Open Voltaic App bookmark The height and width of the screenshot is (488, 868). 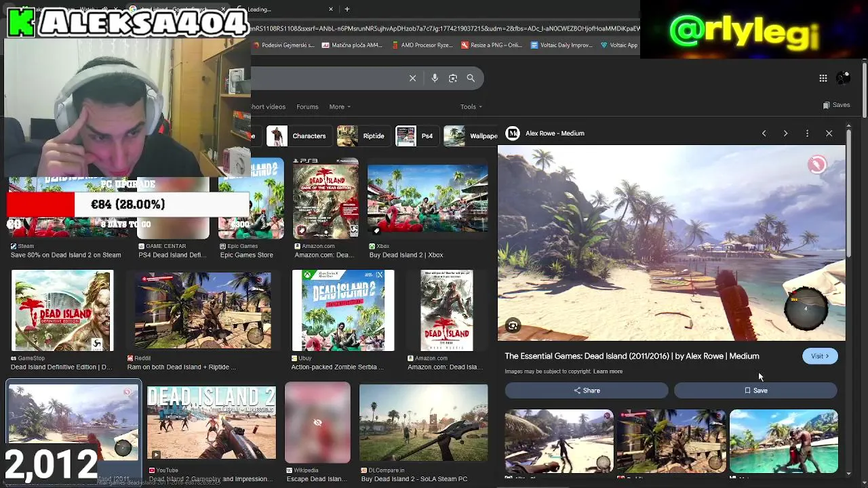tap(619, 45)
